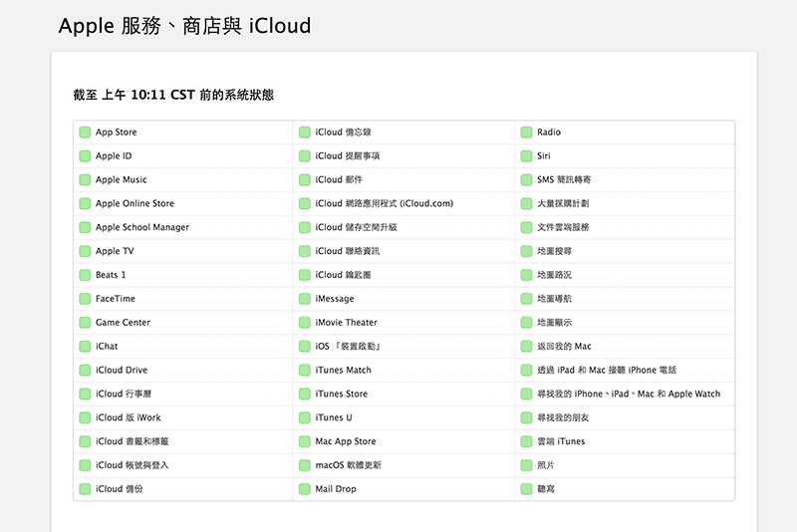This screenshot has height=532, width=797.
Task: Click the Game Center service label
Action: point(123,323)
